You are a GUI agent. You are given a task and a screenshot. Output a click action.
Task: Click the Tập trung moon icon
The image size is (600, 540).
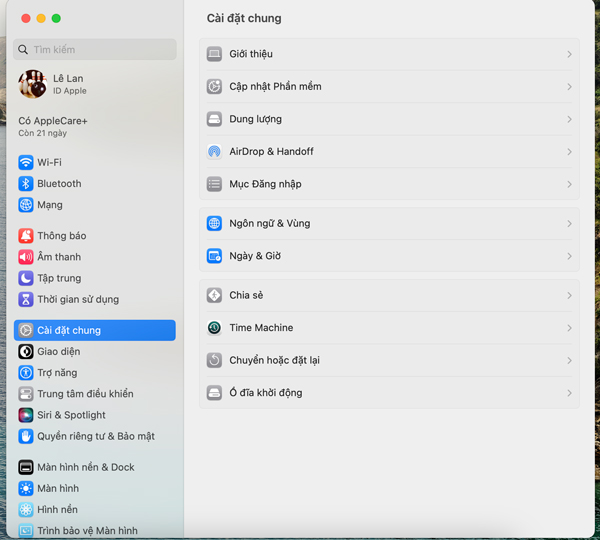(26, 278)
